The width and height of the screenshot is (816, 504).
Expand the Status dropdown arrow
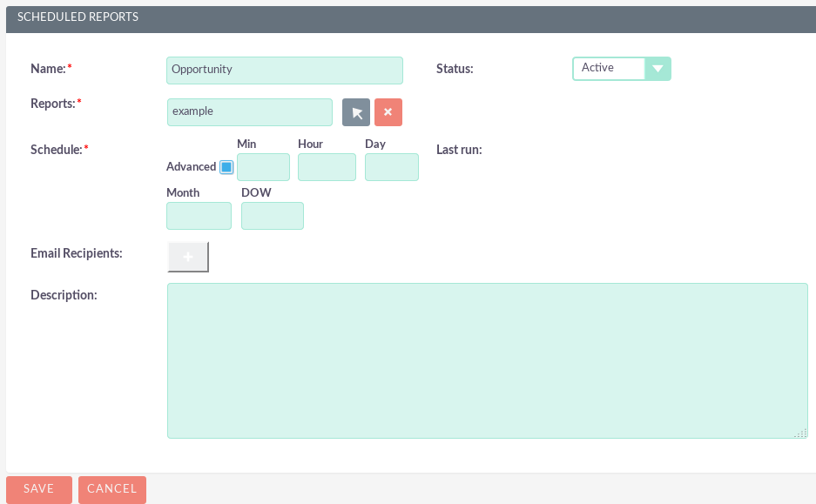[658, 69]
